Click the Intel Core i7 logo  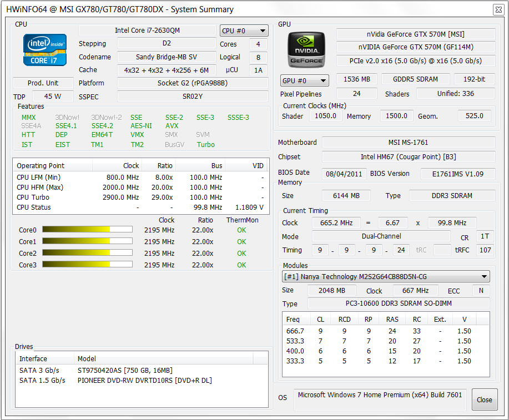coord(45,50)
